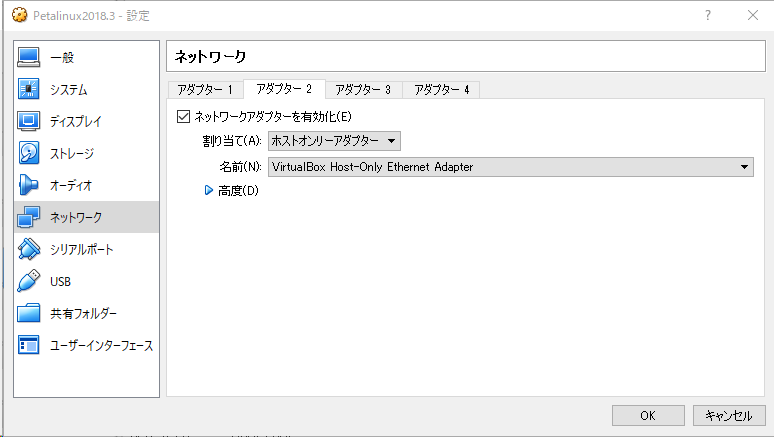Click the Cancel (キャンセル) button
Image resolution: width=774 pixels, height=437 pixels.
[x=729, y=415]
